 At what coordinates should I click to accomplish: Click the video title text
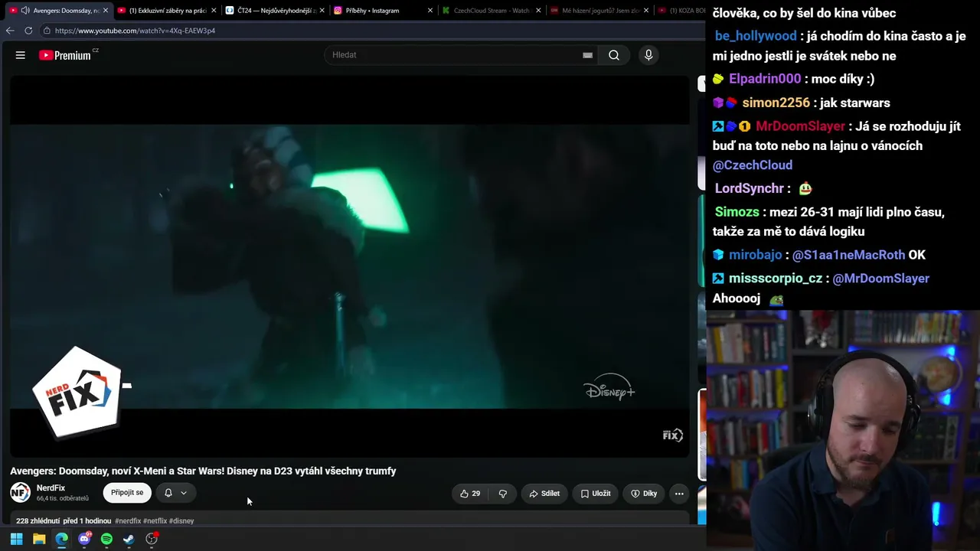tap(203, 471)
